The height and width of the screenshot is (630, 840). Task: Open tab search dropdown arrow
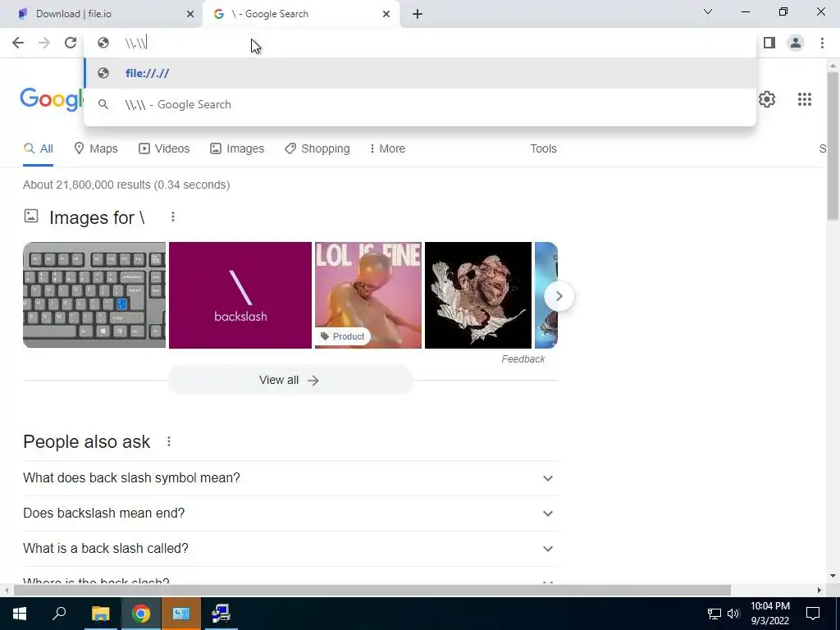coord(708,11)
